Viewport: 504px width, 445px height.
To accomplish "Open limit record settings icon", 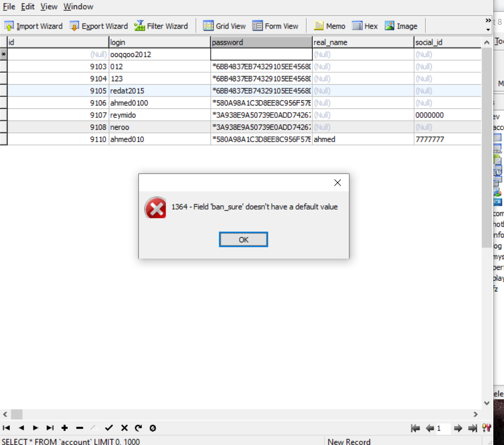I will pos(487,428).
